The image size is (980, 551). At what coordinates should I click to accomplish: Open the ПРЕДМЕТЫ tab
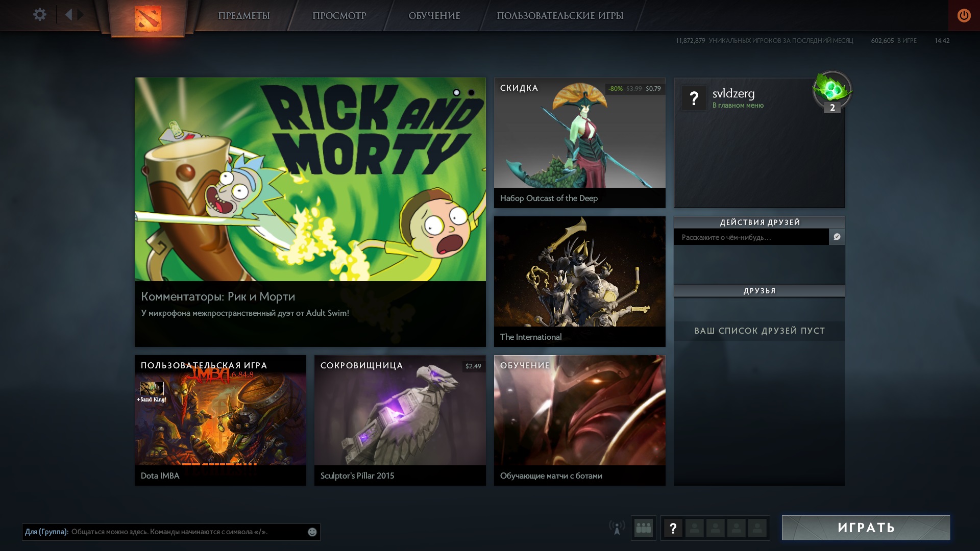pos(244,16)
